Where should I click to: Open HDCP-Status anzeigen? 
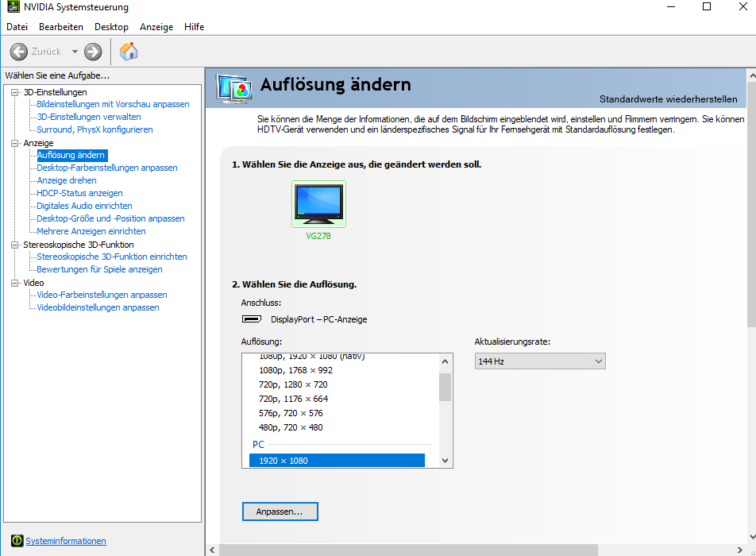[x=79, y=193]
